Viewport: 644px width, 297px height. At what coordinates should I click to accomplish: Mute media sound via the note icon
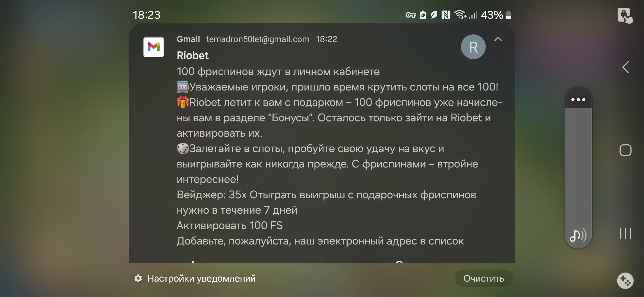click(x=578, y=235)
